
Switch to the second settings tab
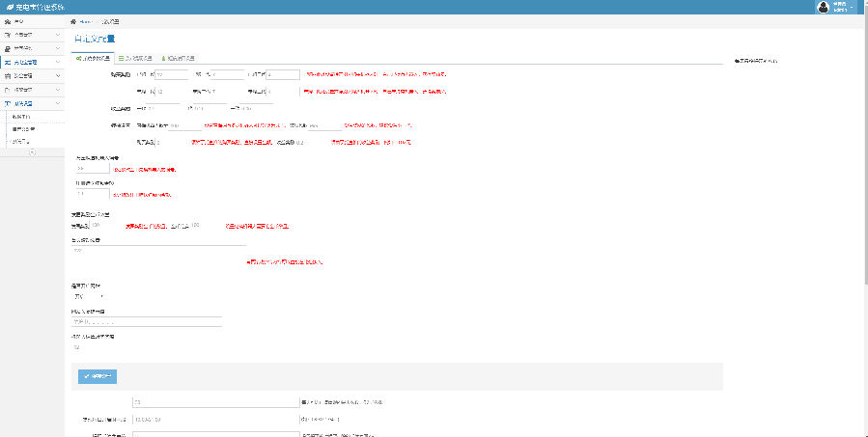click(134, 58)
